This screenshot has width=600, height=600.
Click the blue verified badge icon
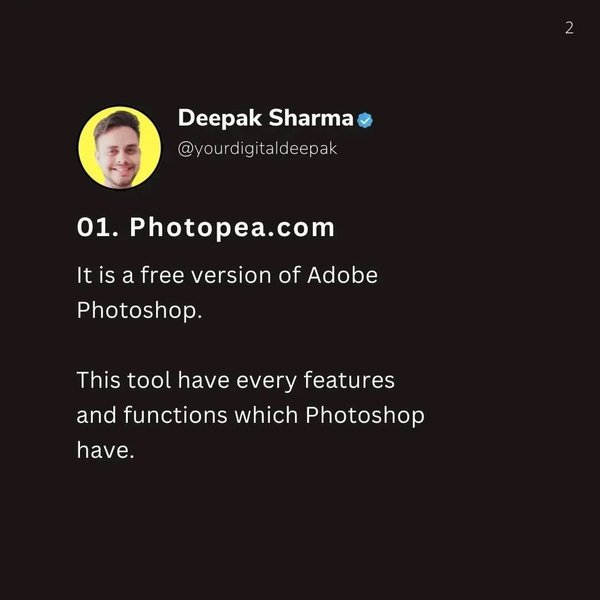click(366, 120)
